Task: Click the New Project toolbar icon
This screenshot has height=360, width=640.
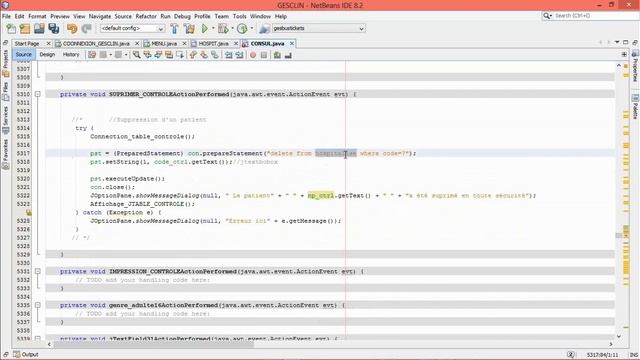Action: [x=25, y=29]
